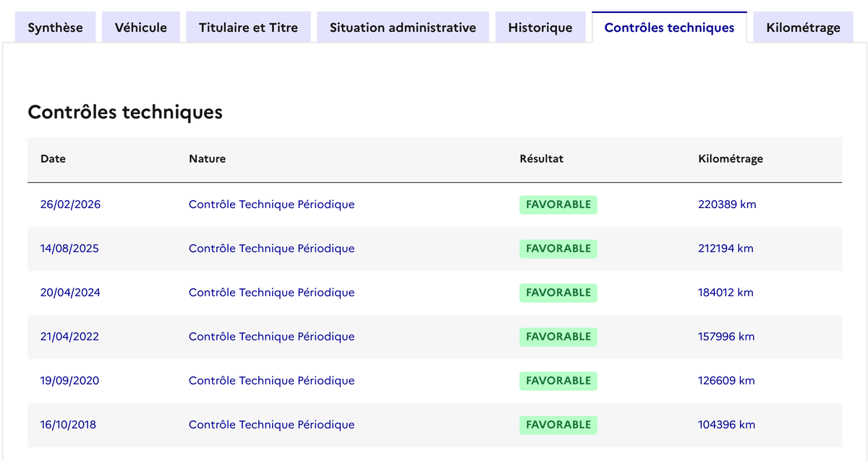Click the Résultat column header
The width and height of the screenshot is (868, 461).
(x=541, y=159)
